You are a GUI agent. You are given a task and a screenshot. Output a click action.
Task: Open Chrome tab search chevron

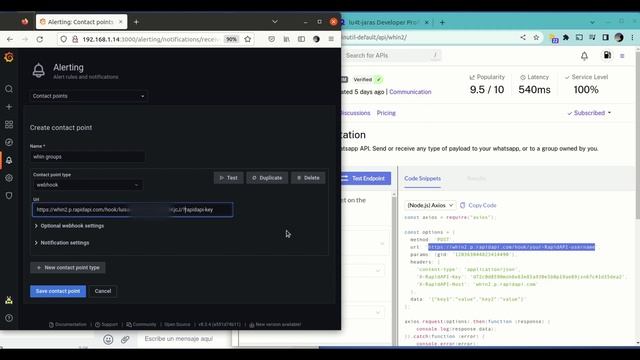(592, 22)
